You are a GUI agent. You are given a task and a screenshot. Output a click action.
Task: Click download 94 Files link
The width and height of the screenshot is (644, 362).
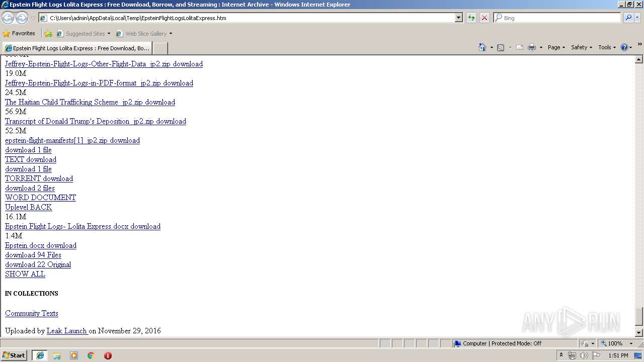pyautogui.click(x=33, y=255)
